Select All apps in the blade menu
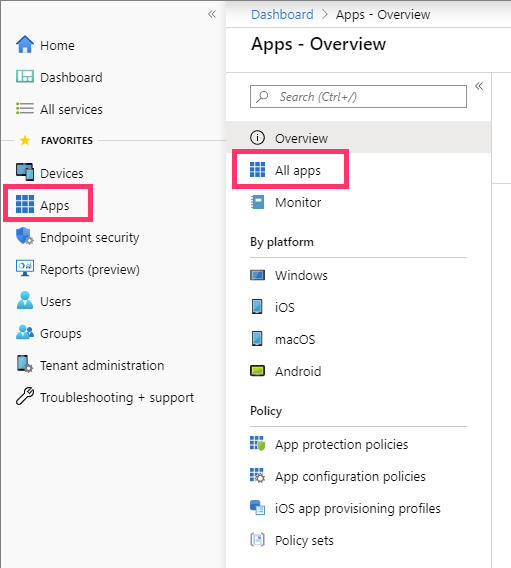Viewport: 511px width, 568px height. [290, 169]
